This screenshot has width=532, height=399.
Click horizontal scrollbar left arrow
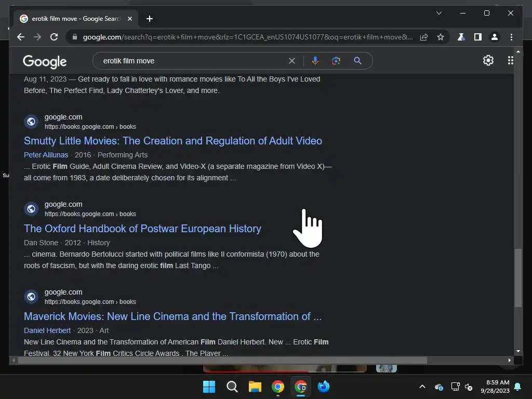coord(14,361)
